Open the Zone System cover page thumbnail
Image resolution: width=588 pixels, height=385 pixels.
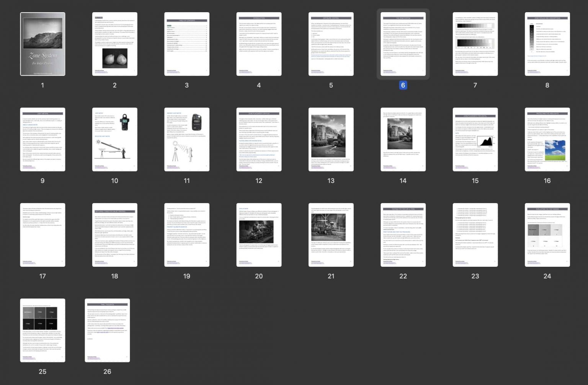(42, 44)
